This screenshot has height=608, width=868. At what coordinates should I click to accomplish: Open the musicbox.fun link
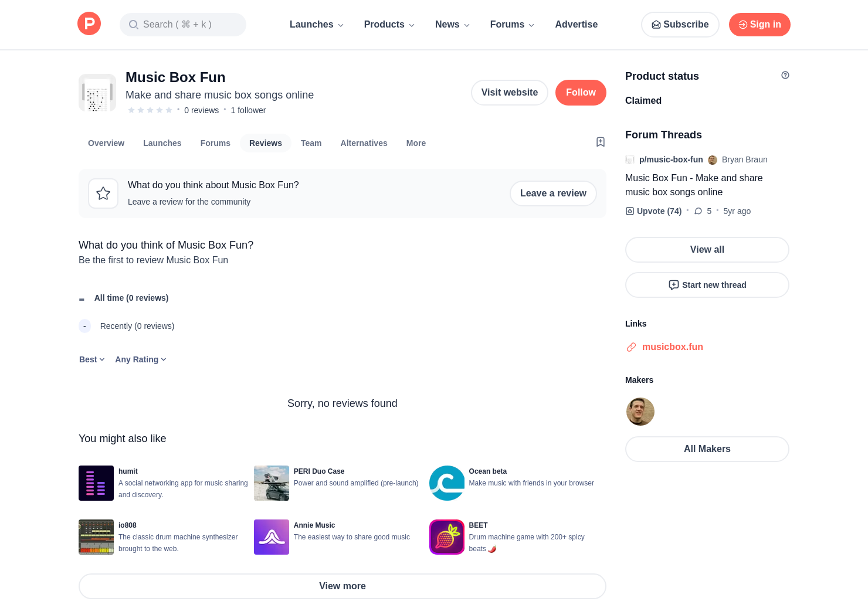672,347
